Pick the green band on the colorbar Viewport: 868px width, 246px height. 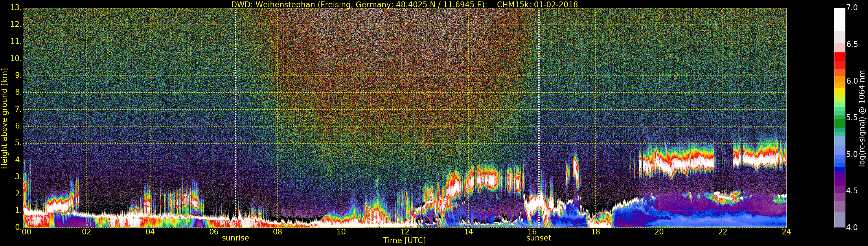pos(839,123)
